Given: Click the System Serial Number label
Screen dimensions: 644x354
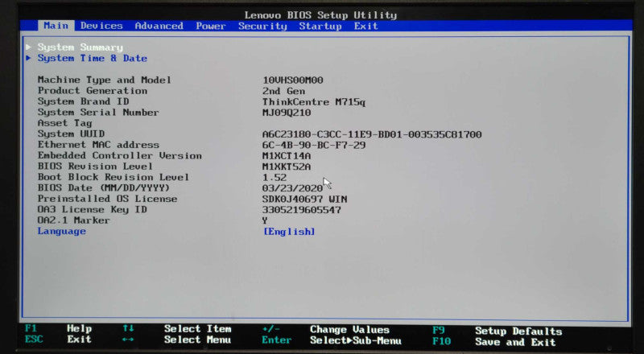Looking at the screenshot, I should pyautogui.click(x=98, y=113).
